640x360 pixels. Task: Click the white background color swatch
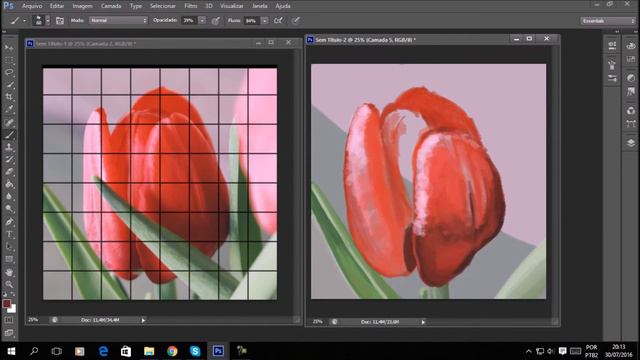tap(13, 309)
